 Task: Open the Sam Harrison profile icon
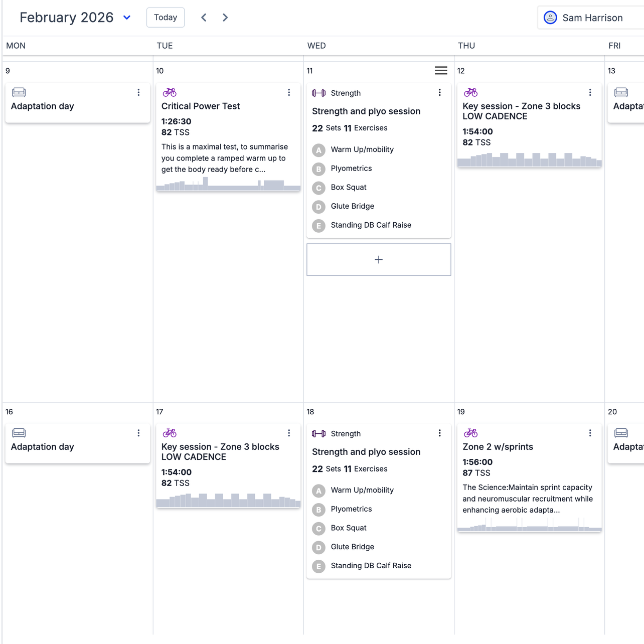coord(550,17)
